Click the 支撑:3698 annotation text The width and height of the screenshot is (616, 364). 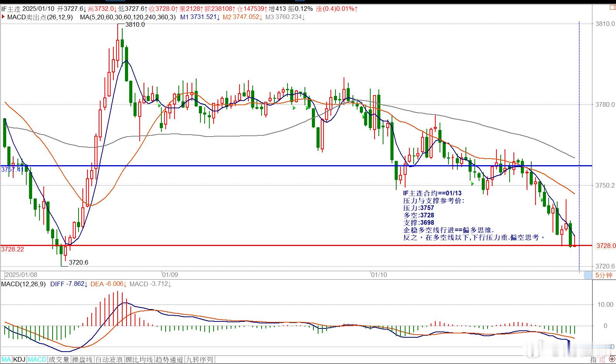coord(419,222)
